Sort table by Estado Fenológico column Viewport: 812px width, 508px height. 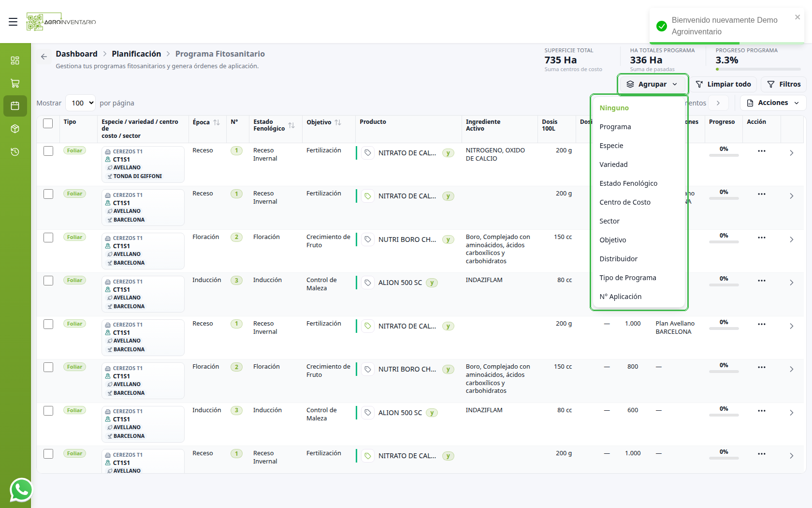pyautogui.click(x=291, y=125)
